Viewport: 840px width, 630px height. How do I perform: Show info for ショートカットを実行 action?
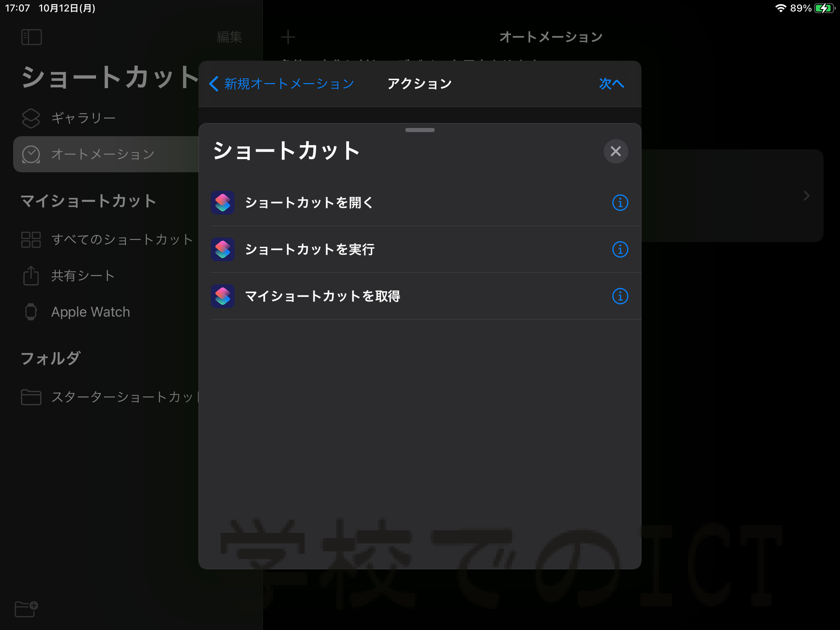(620, 249)
